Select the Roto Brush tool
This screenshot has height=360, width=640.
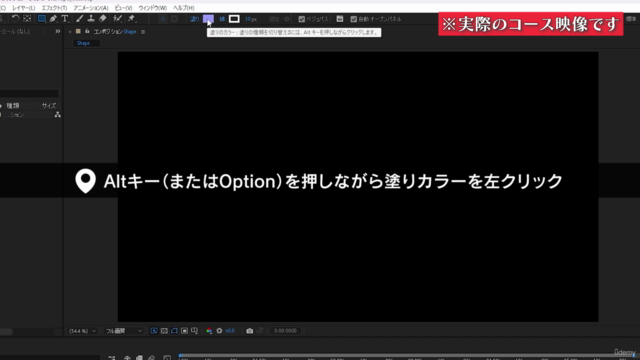(x=118, y=18)
